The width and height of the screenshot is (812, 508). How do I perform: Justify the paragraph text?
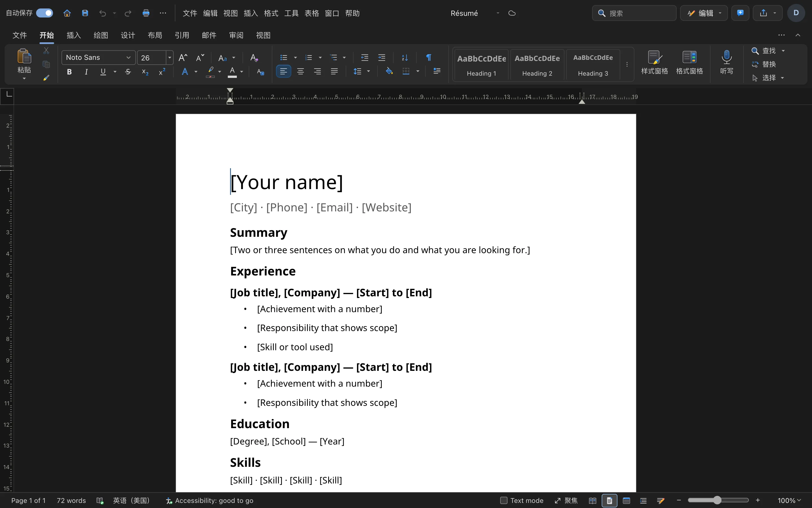334,72
